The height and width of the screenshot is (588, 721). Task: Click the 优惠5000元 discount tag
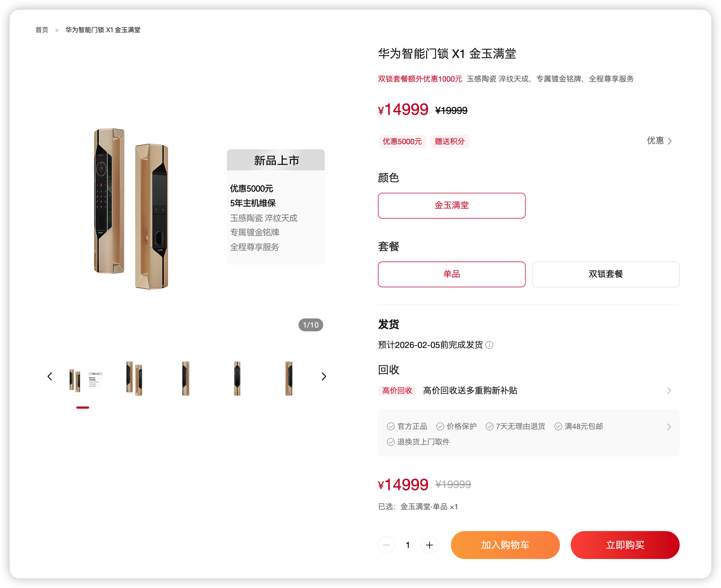(x=402, y=141)
